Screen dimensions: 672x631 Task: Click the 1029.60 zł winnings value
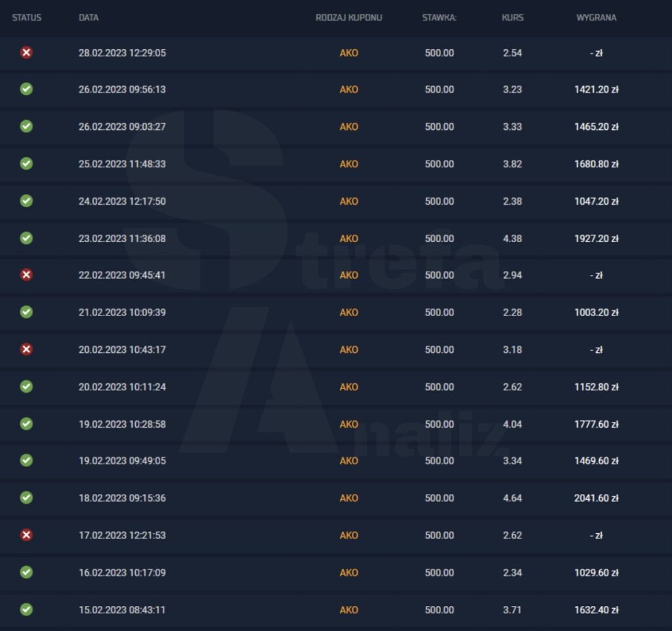[x=596, y=573]
